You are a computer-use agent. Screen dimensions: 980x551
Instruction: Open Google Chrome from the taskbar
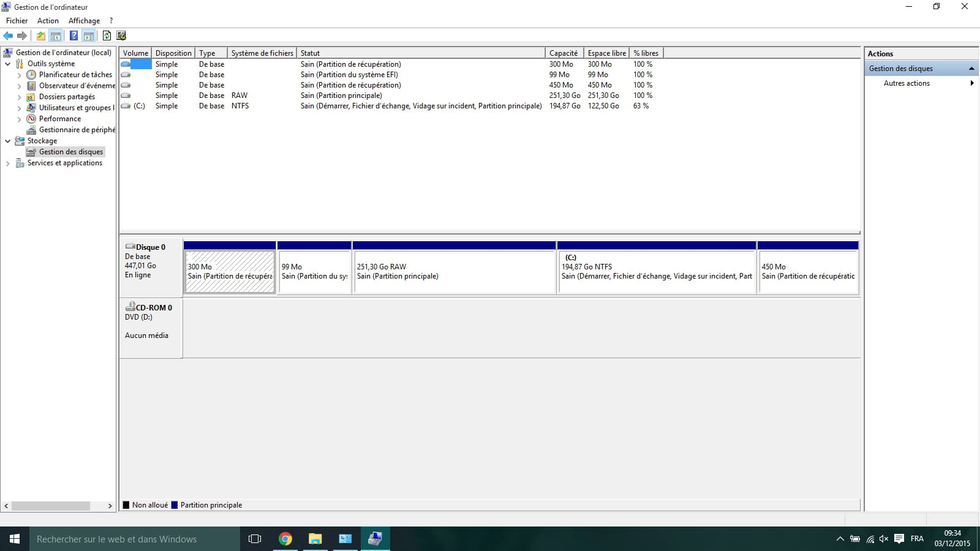pyautogui.click(x=285, y=539)
